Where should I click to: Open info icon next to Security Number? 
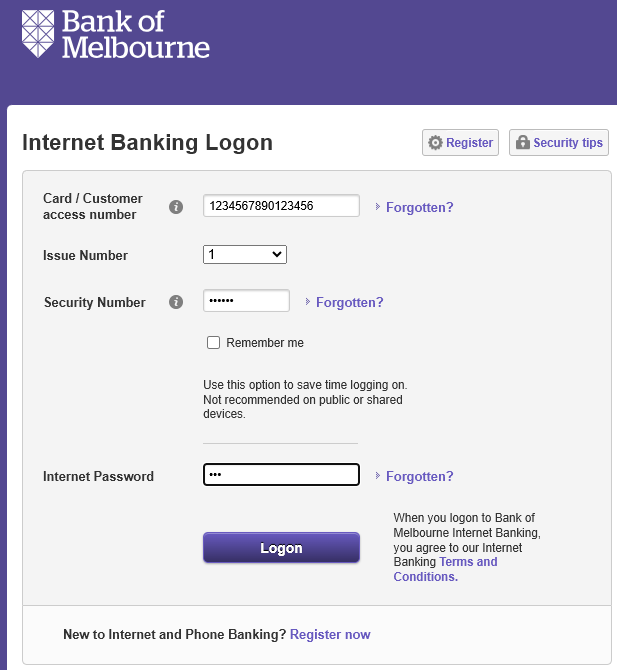tap(176, 302)
